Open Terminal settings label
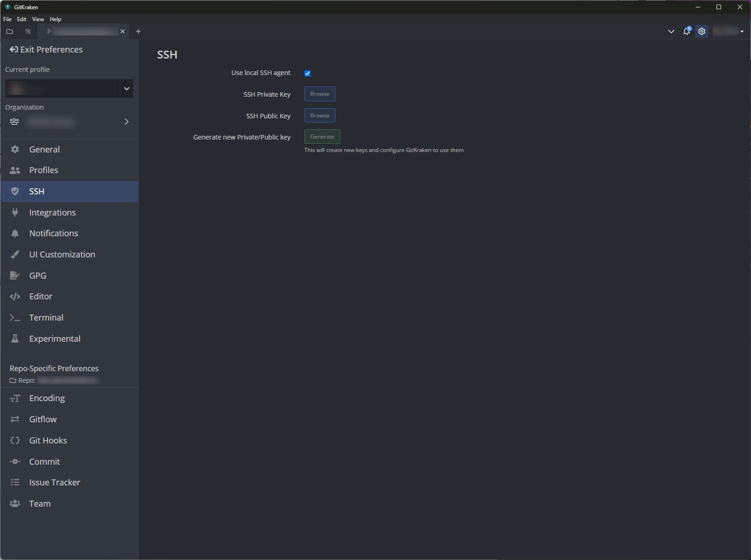 pyautogui.click(x=46, y=318)
